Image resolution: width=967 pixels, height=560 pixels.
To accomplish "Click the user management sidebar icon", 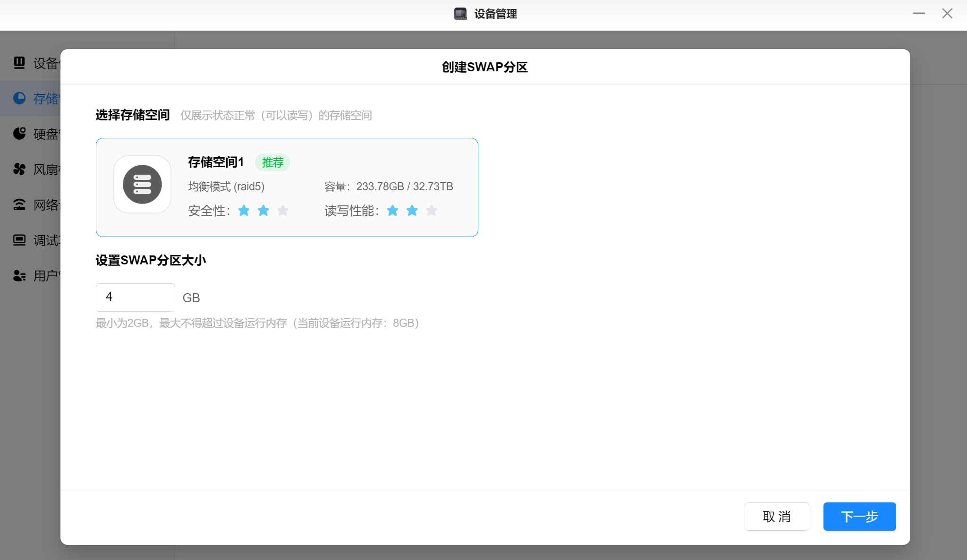I will (x=19, y=275).
